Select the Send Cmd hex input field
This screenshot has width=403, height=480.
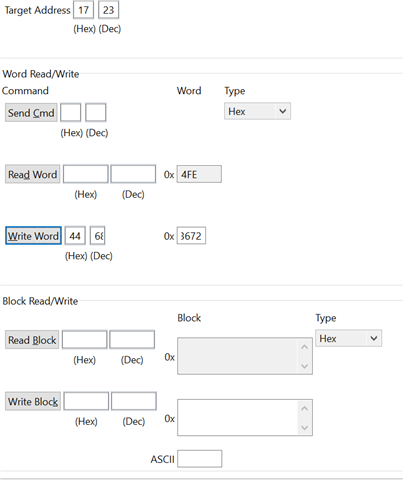pos(70,112)
